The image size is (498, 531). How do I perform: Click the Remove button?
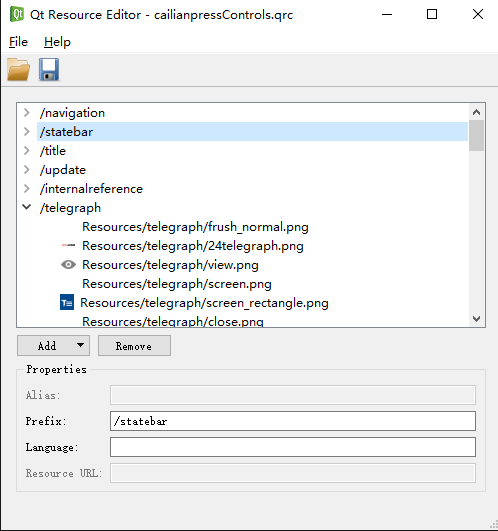pyautogui.click(x=134, y=346)
